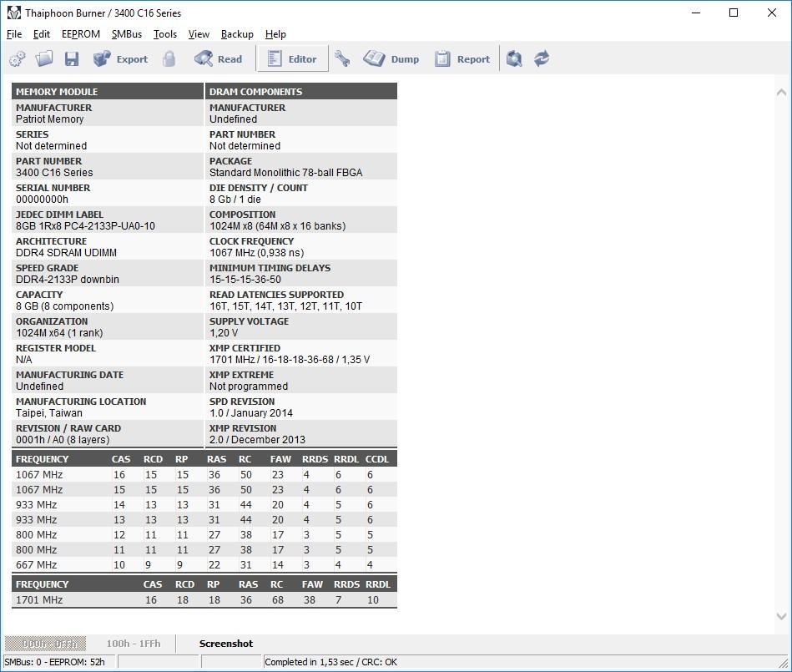Click the architecture value "DDR4 SDRAM UDIMM"
The image size is (792, 672).
(x=66, y=253)
